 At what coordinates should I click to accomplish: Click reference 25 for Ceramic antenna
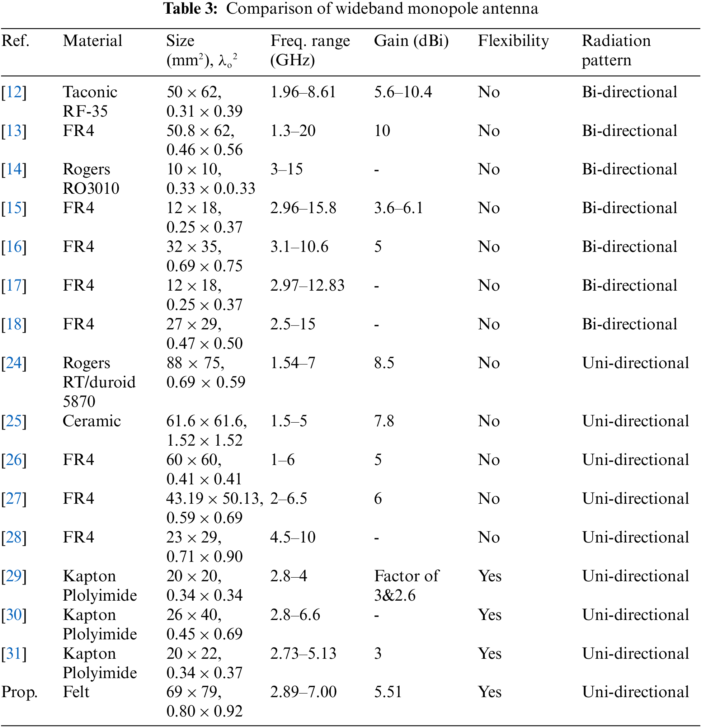(x=14, y=421)
